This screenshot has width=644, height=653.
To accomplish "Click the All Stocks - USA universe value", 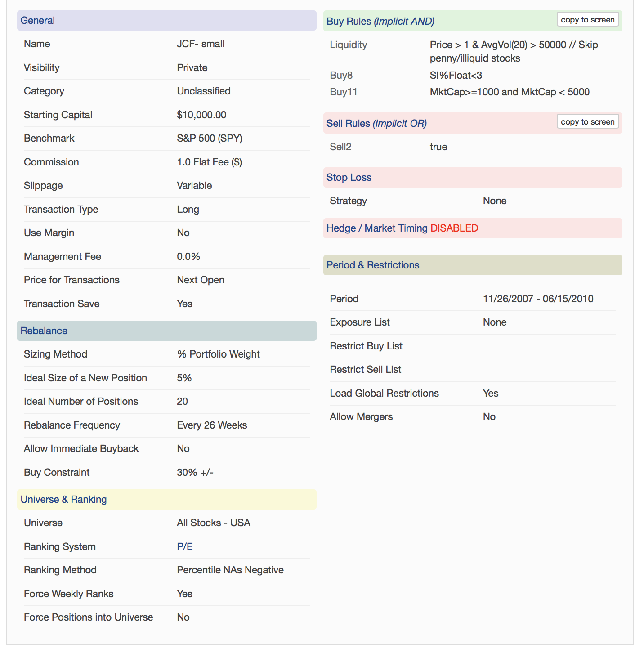I will coord(214,523).
